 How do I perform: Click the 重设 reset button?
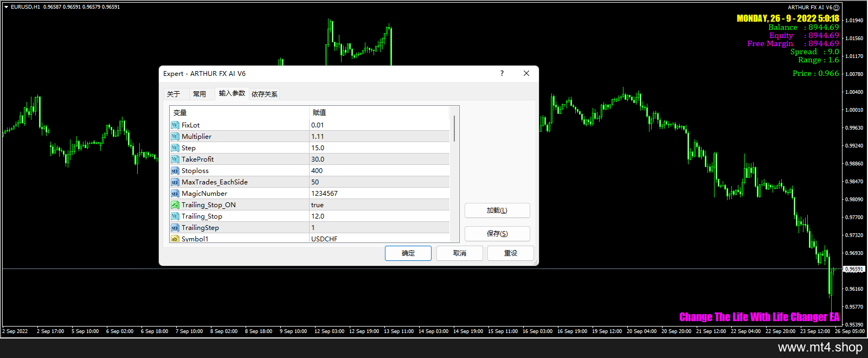pos(511,253)
